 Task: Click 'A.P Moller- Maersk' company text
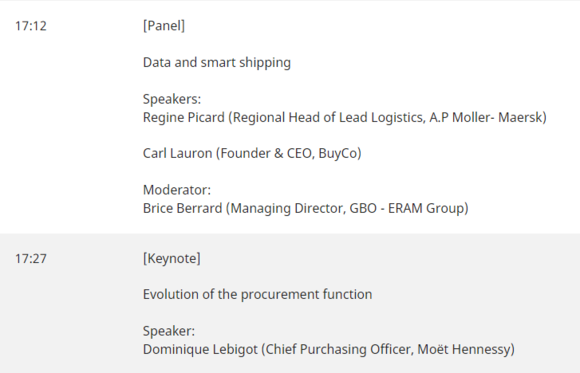(x=486, y=118)
